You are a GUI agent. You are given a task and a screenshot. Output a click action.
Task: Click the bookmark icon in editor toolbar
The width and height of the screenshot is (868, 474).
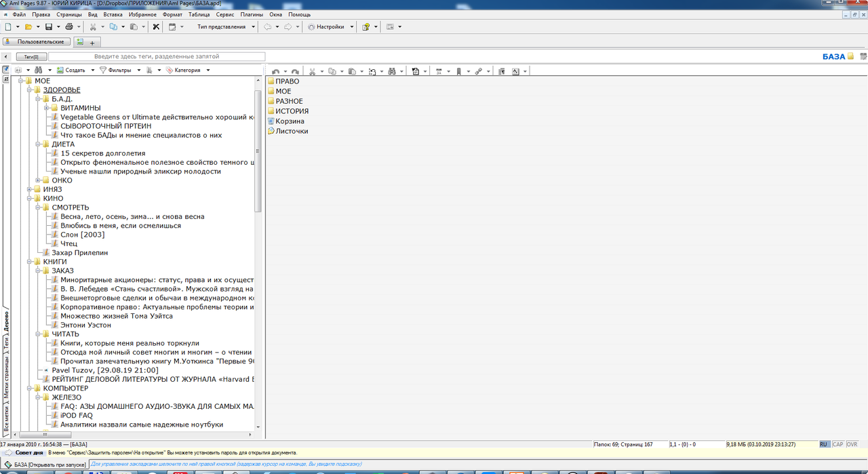(459, 71)
